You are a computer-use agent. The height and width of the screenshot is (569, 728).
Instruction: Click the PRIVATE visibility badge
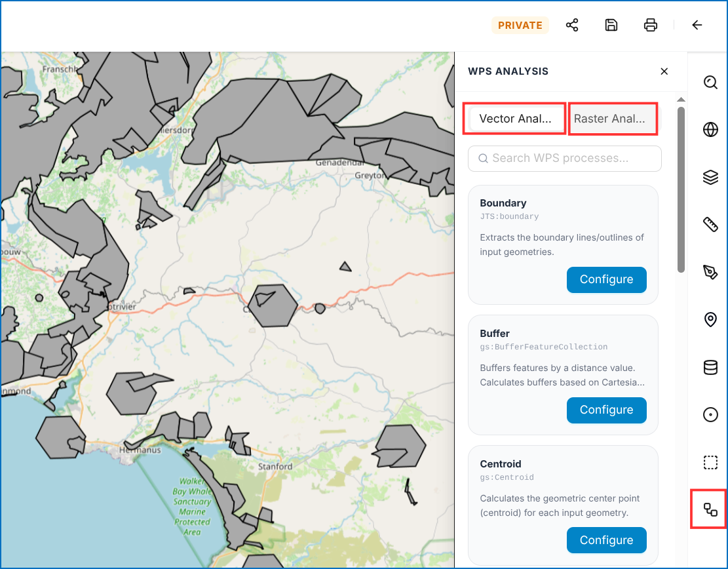[520, 25]
